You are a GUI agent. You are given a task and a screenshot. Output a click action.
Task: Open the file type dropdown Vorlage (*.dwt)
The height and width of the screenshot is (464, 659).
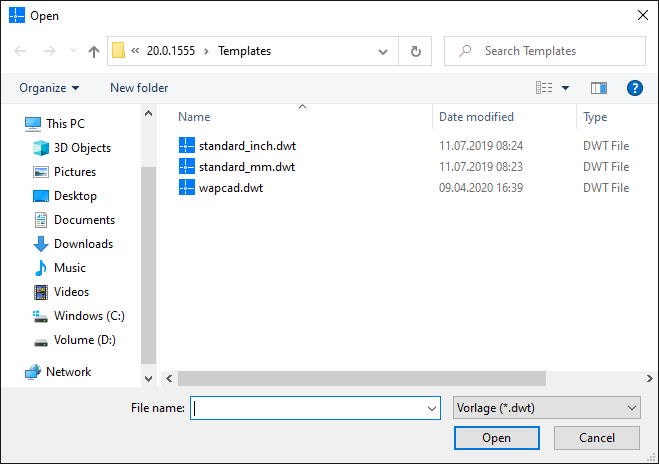(546, 408)
